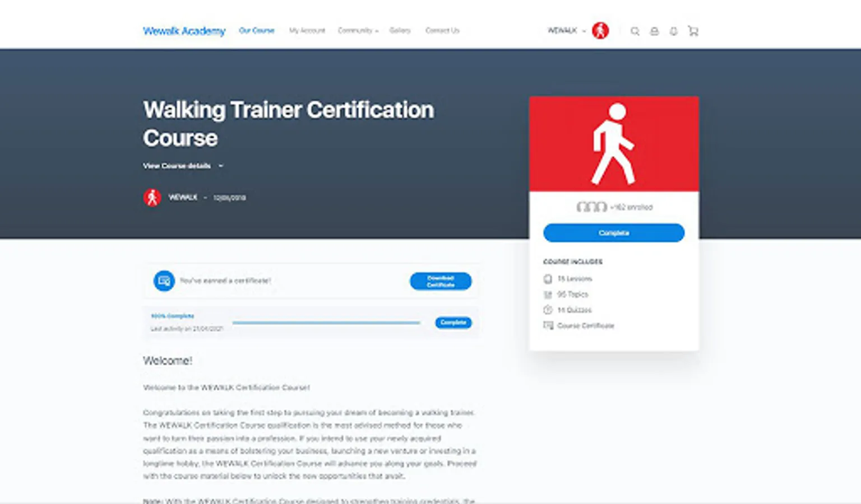Click the certificate badge icon

point(164,281)
